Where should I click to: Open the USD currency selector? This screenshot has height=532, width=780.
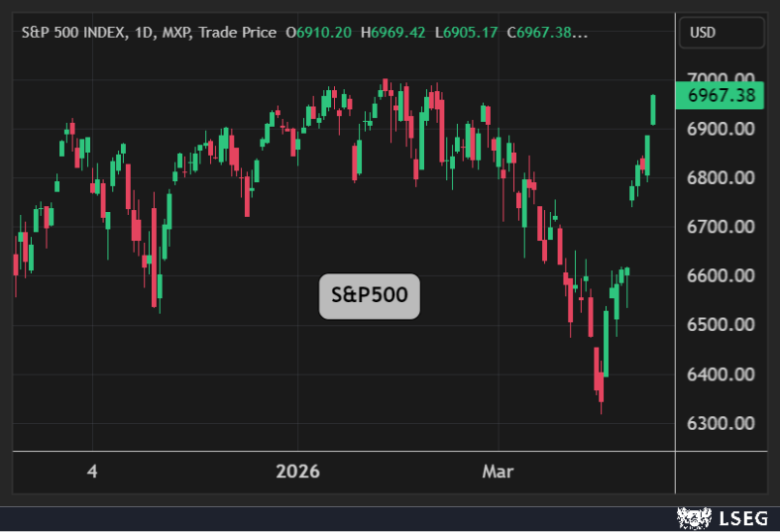(x=722, y=33)
